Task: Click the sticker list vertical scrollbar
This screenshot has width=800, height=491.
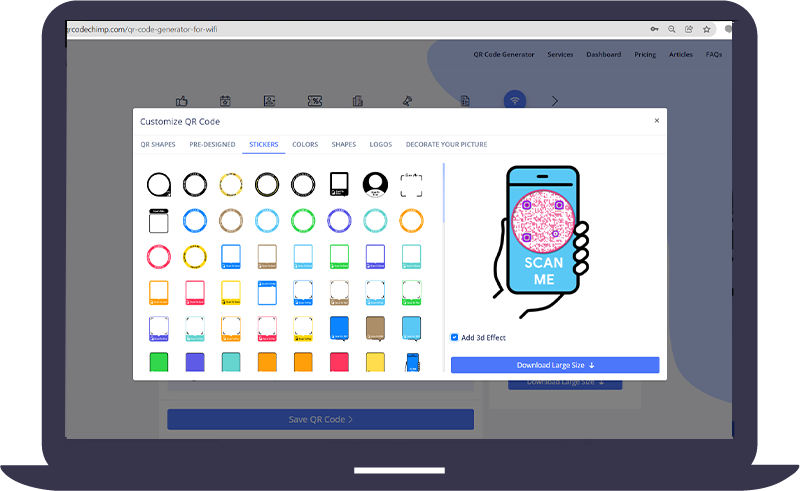Action: coord(444,193)
